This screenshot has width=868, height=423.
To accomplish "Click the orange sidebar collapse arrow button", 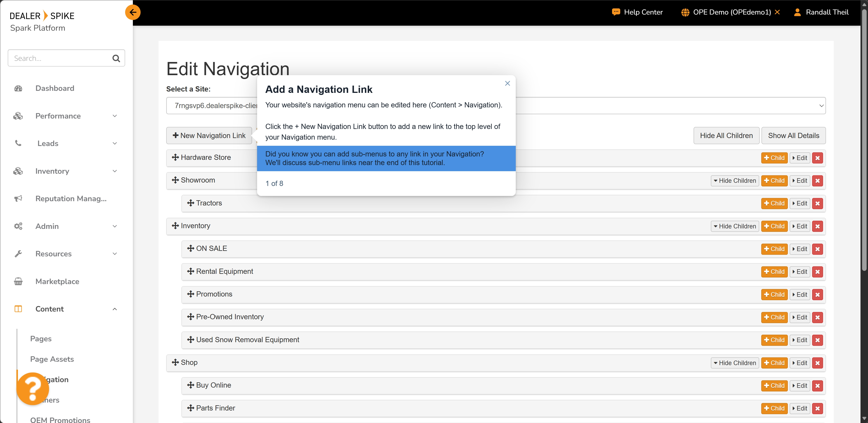I will 133,12.
